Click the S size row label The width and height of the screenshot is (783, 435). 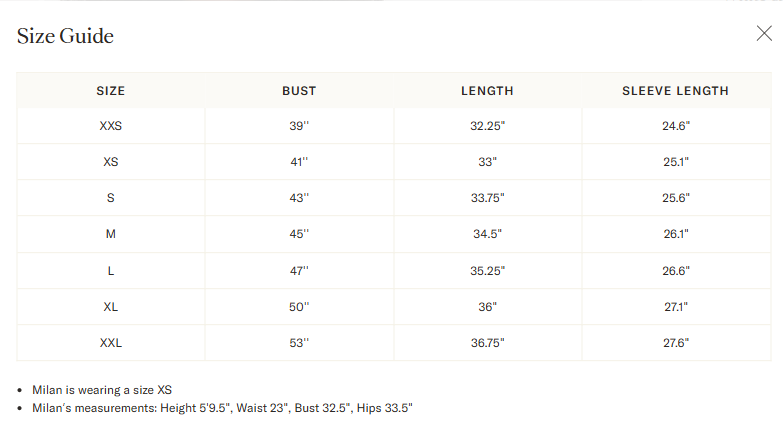111,198
